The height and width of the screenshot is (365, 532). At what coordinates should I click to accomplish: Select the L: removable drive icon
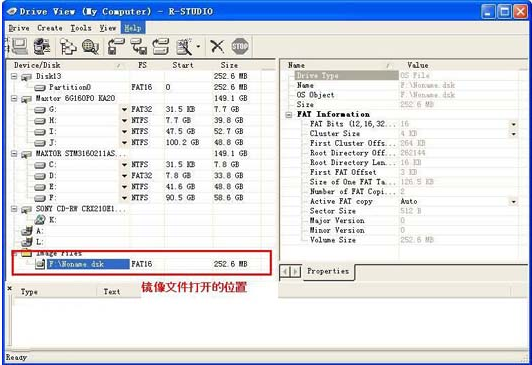coord(26,242)
